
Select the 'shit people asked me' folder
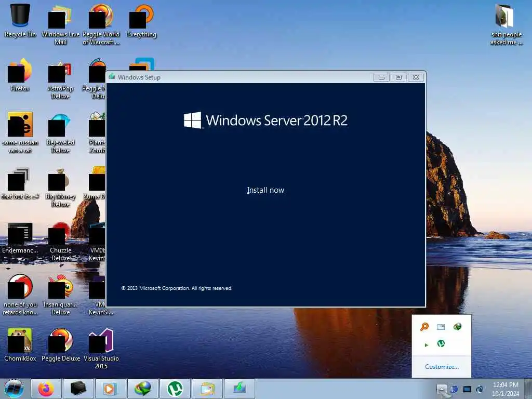pyautogui.click(x=506, y=24)
